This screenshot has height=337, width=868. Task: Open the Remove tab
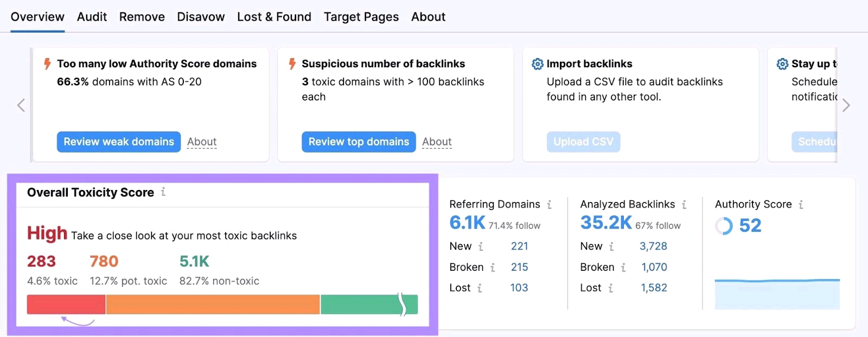[x=142, y=17]
